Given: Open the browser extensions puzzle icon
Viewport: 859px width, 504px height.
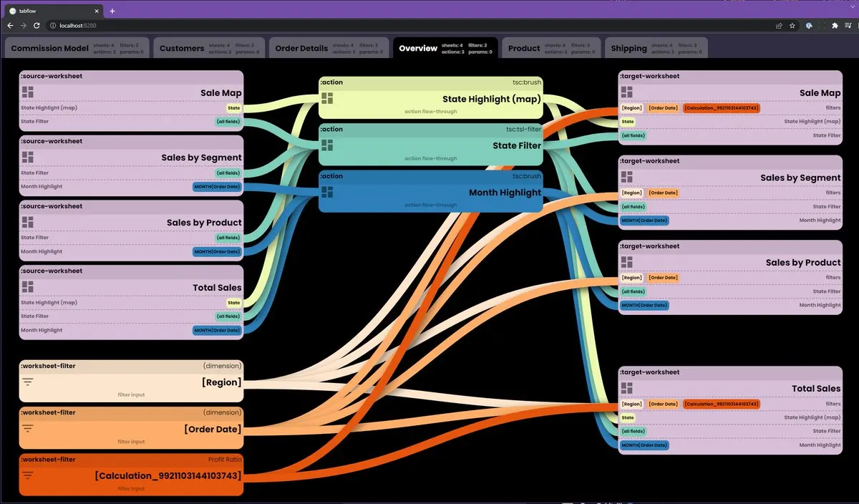Looking at the screenshot, I should (x=835, y=26).
